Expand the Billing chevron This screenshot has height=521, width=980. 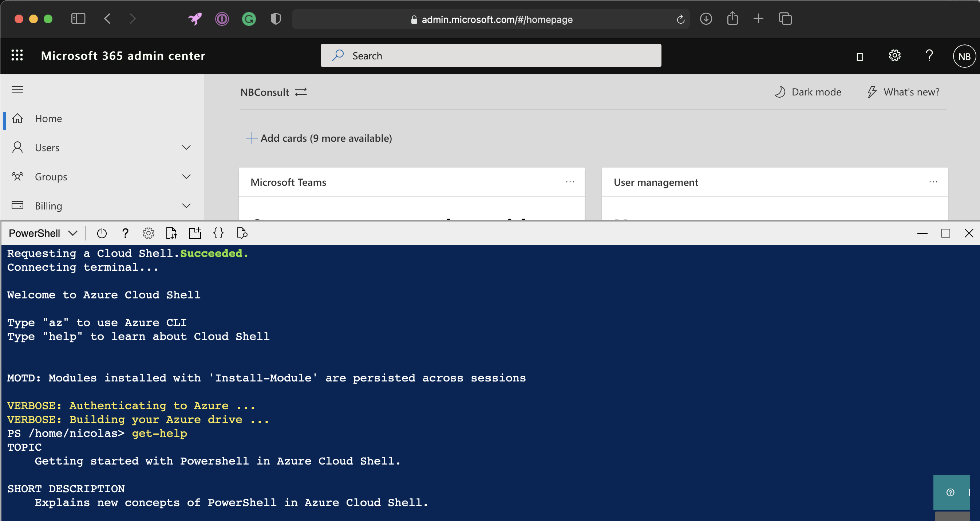point(186,205)
